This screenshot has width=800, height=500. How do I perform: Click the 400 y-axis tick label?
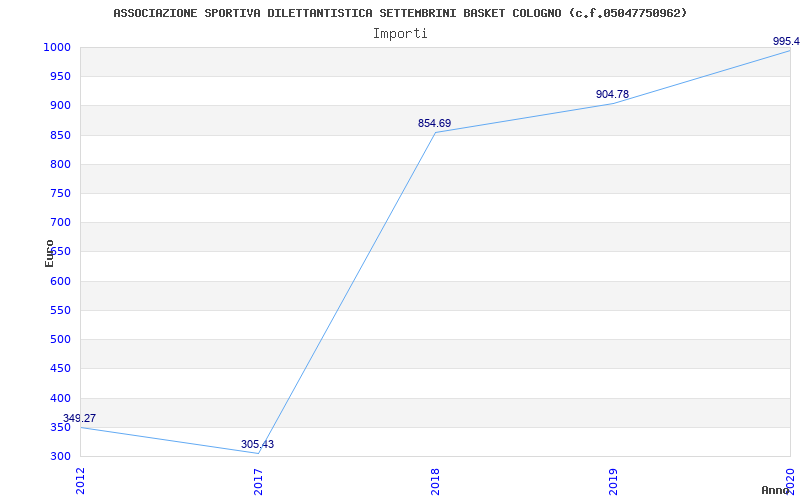pyautogui.click(x=60, y=398)
